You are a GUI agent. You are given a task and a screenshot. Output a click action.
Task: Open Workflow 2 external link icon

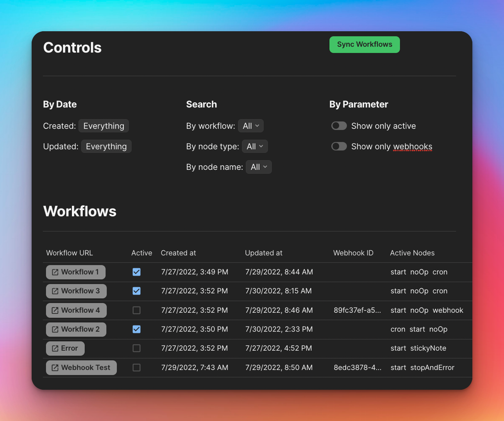pos(55,329)
